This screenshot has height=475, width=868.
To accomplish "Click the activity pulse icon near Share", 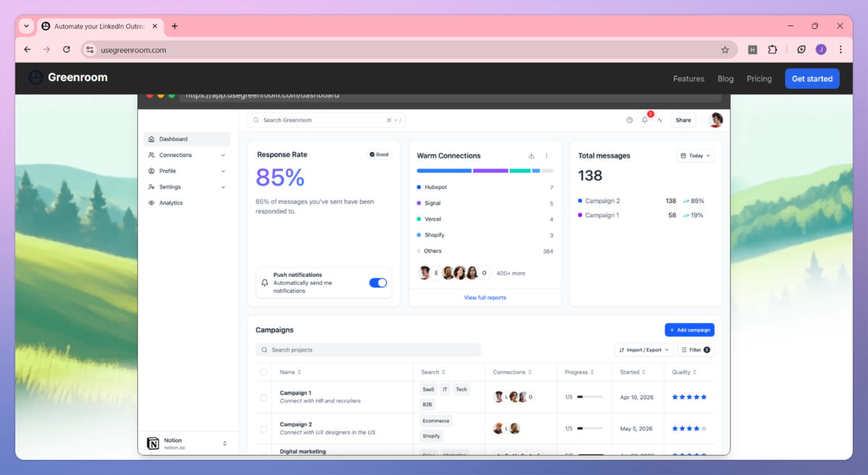I will click(x=660, y=120).
